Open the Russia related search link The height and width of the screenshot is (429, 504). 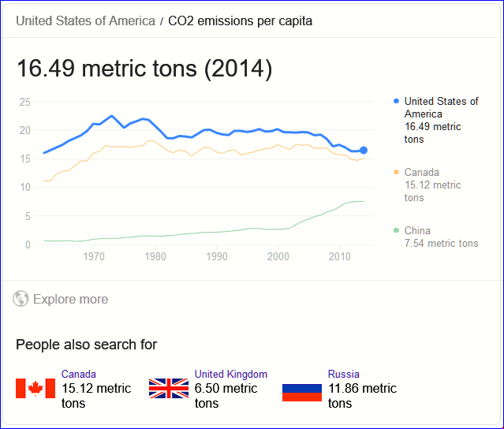pyautogui.click(x=344, y=374)
